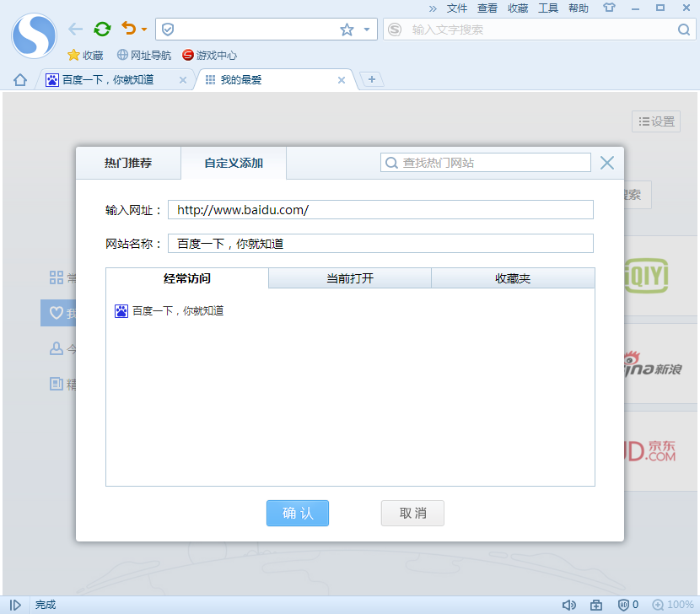Click the back navigation arrow

75,28
